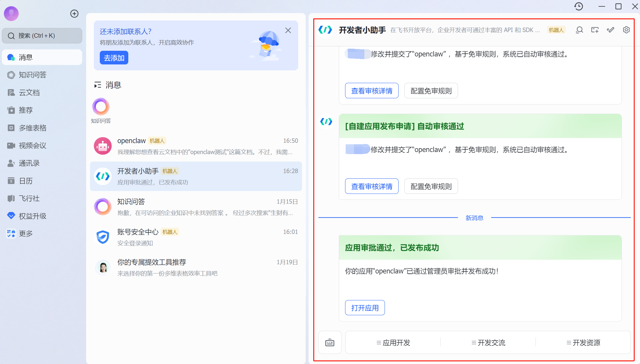
Task: Click 配置免审规则 in the top card
Action: (x=431, y=91)
